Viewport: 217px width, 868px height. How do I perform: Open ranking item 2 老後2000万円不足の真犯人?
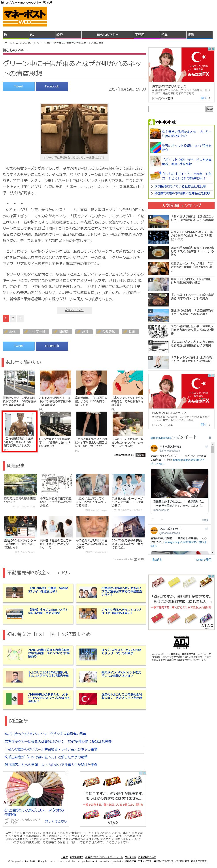(192, 236)
